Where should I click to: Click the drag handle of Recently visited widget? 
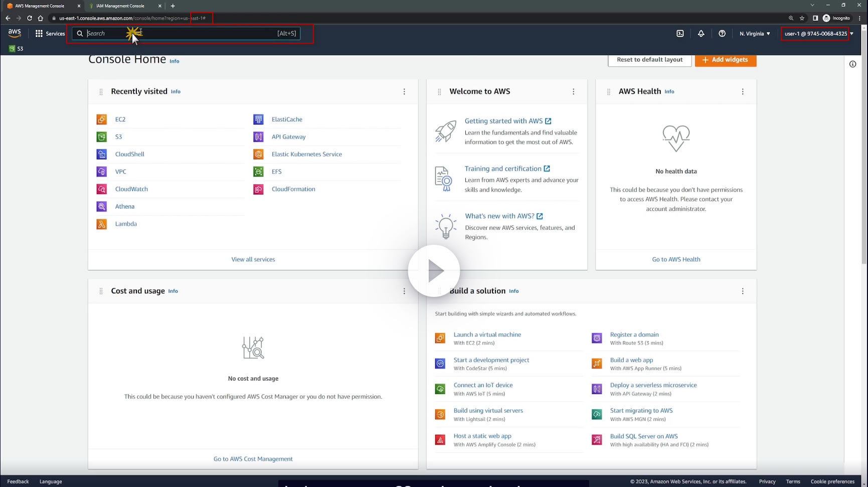pos(101,92)
